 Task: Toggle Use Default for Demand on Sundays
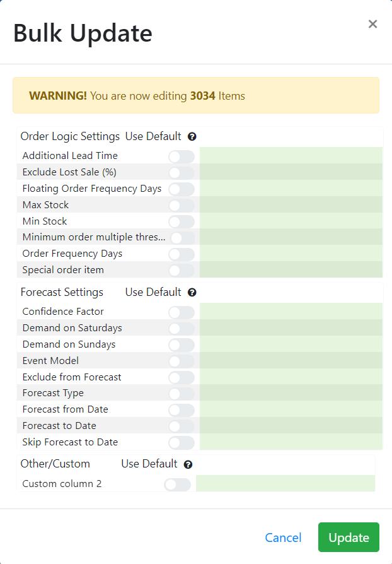[x=182, y=344]
